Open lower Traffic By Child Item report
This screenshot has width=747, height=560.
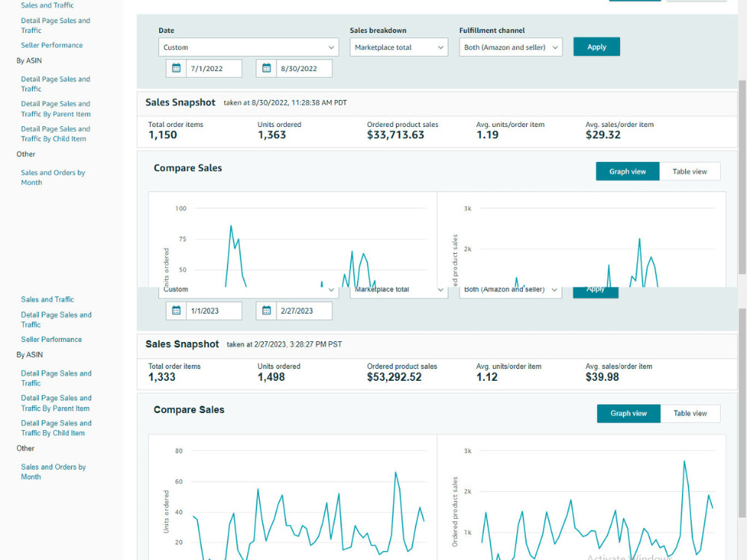pos(56,428)
